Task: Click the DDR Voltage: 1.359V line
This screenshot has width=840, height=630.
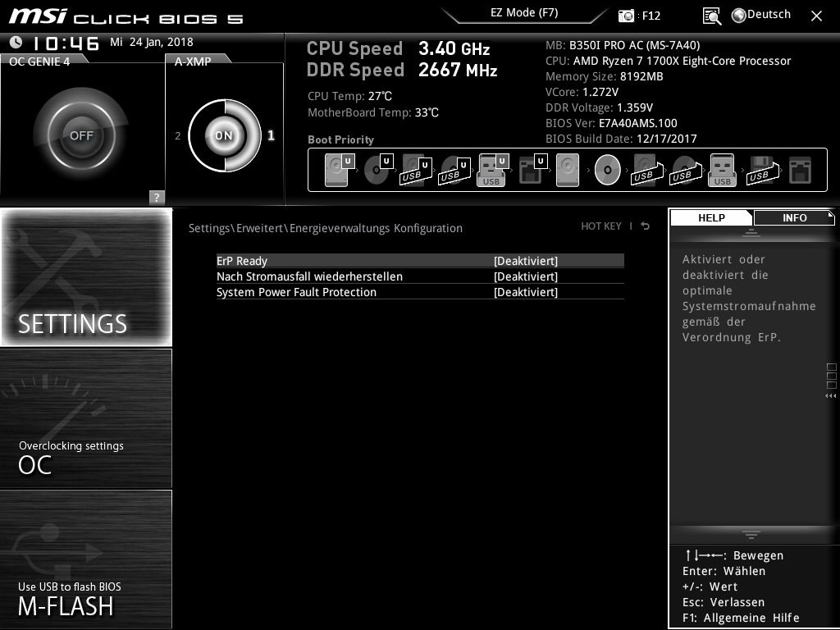Action: pyautogui.click(x=599, y=107)
